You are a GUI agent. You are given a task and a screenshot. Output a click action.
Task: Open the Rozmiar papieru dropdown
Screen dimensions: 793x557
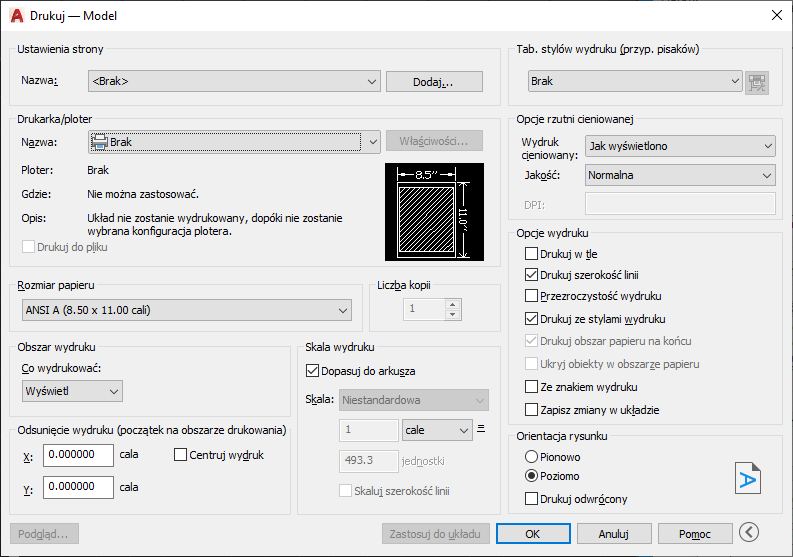187,310
